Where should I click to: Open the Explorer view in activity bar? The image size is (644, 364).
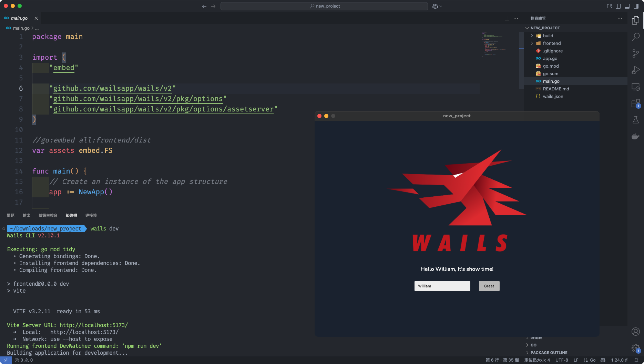coord(636,20)
